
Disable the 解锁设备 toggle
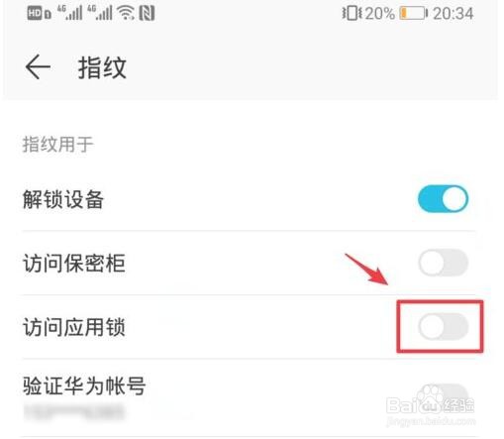click(443, 199)
